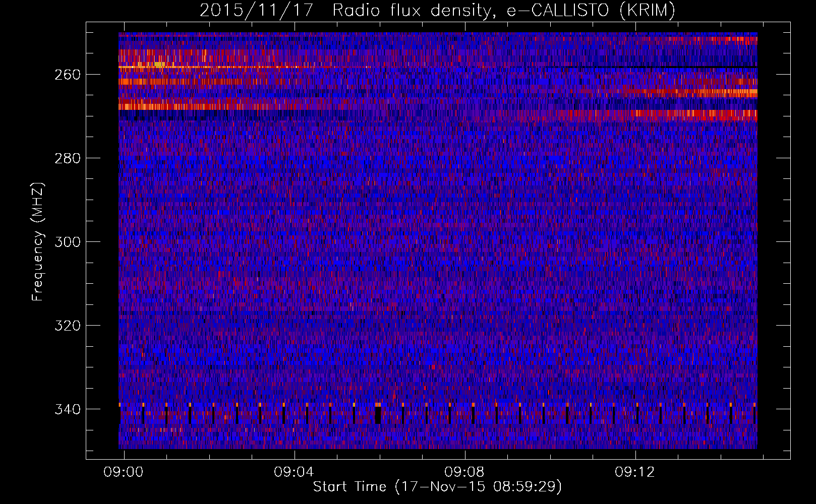Click the 'Start Time (17-Nov-15 08:59:29)' label

(x=437, y=487)
